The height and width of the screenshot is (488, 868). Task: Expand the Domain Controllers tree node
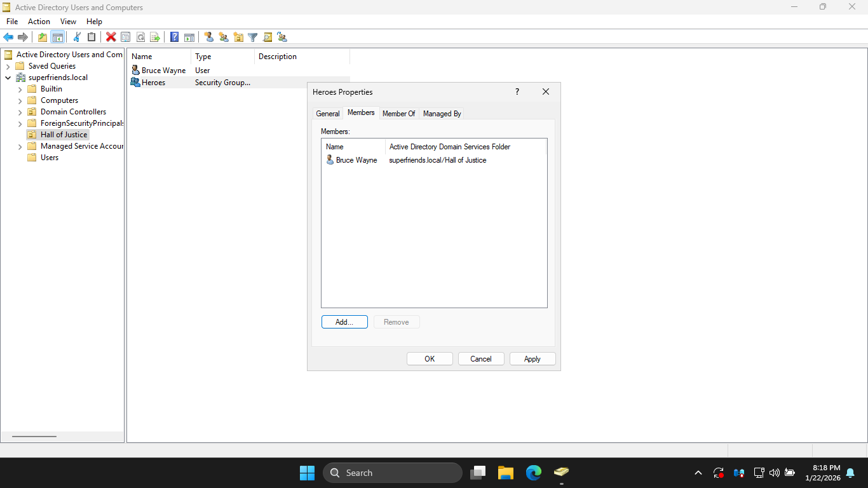click(20, 112)
